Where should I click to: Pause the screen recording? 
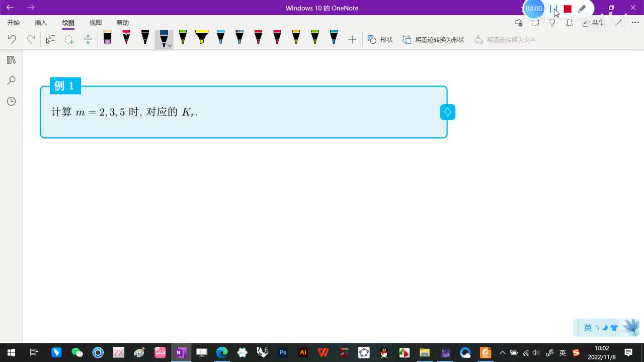pos(553,9)
